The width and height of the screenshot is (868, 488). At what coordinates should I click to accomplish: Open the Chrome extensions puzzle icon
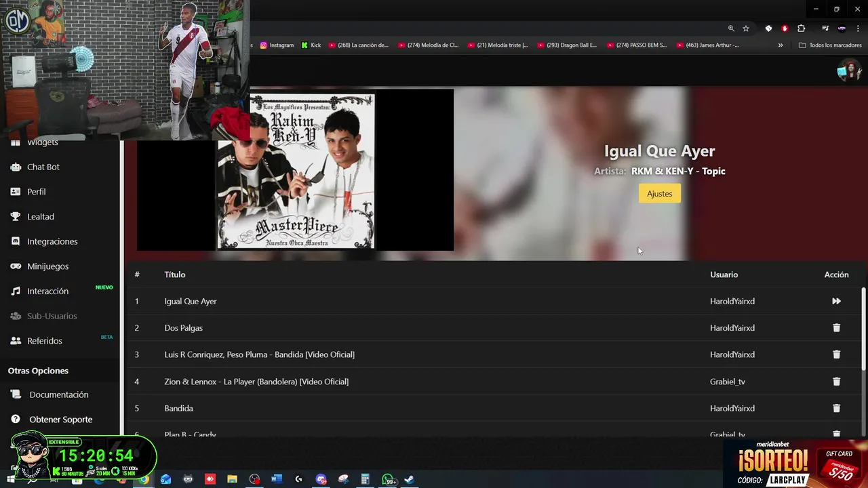coord(802,28)
